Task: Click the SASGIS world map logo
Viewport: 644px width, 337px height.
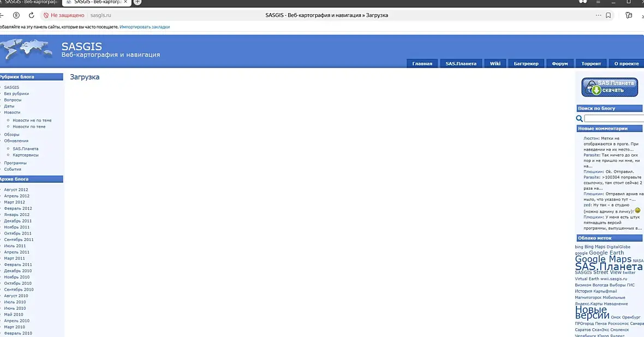Action: coord(27,50)
